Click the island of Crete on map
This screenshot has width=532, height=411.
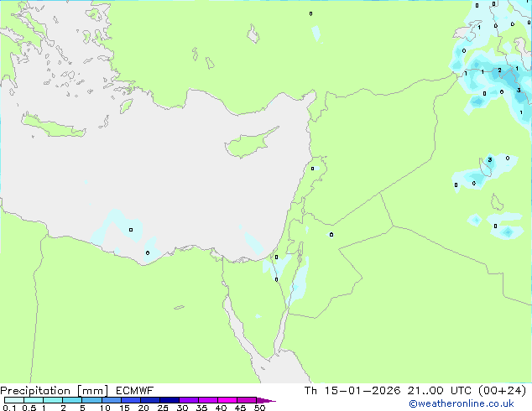point(53,126)
